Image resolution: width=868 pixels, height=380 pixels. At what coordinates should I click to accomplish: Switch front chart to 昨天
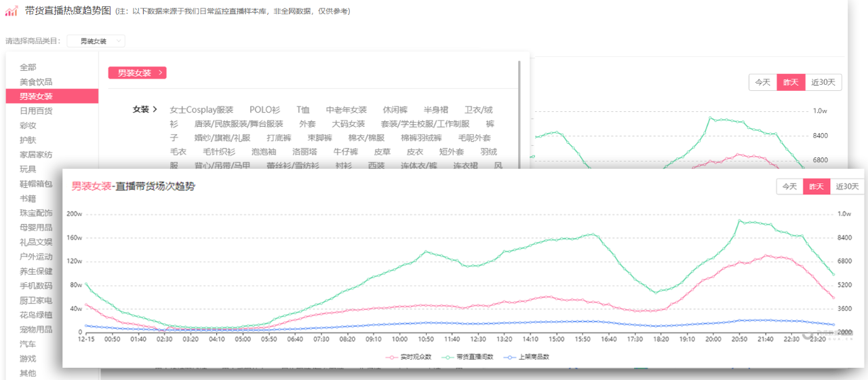[816, 187]
